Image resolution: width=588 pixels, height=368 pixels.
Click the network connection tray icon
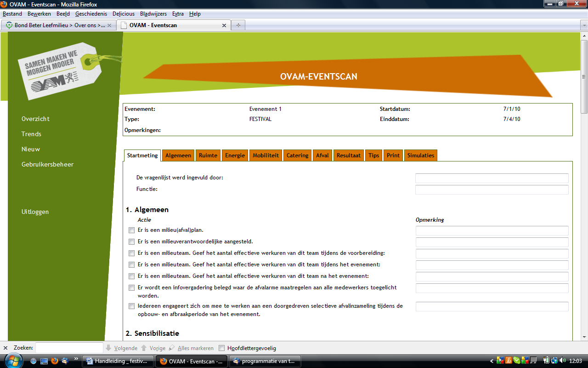554,361
